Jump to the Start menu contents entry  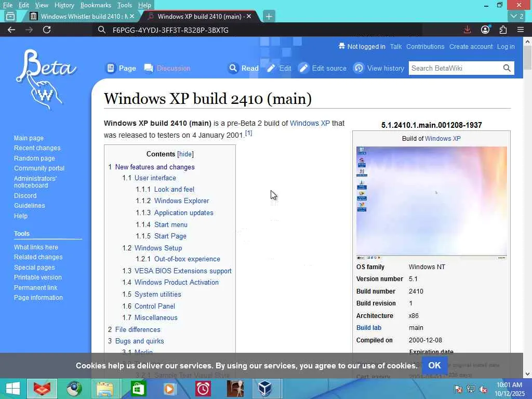tap(170, 224)
